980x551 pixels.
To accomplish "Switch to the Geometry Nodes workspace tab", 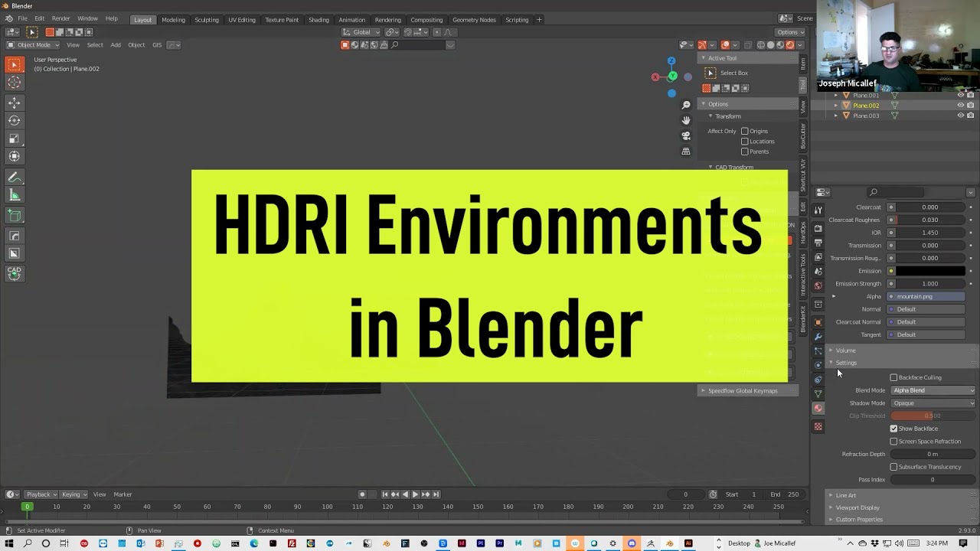I will [474, 19].
